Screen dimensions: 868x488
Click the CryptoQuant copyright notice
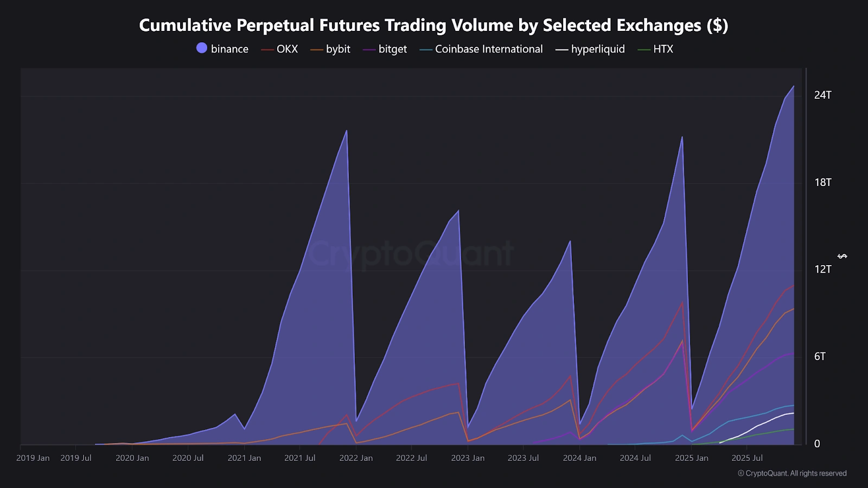792,473
